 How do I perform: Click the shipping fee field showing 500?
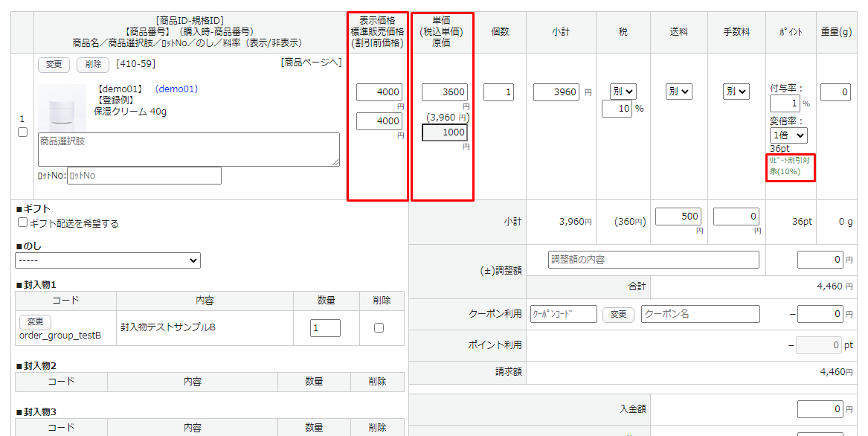click(678, 217)
